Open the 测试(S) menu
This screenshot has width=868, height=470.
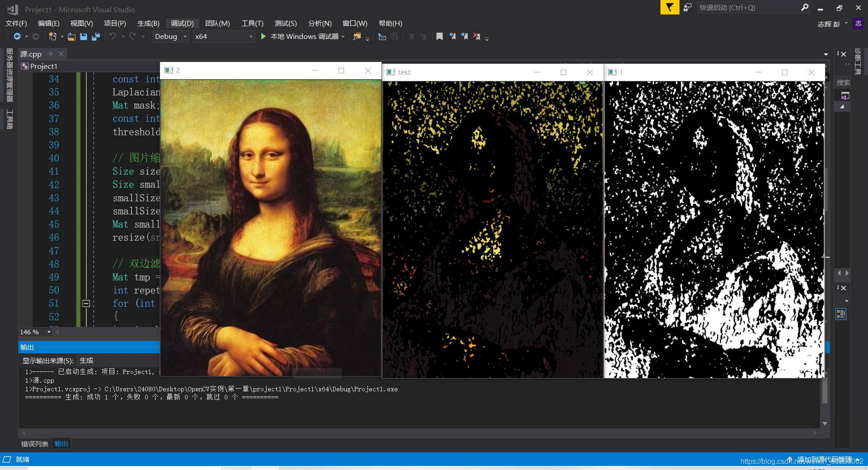(x=286, y=24)
